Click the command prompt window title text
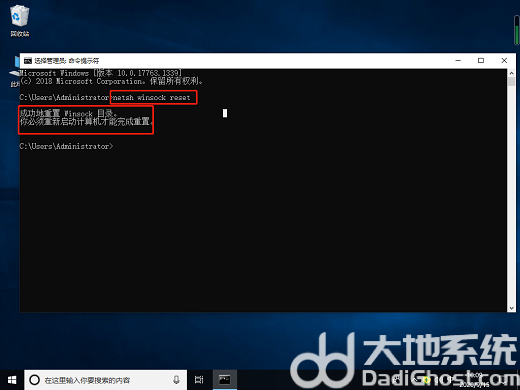This screenshot has width=520, height=390. [67, 61]
